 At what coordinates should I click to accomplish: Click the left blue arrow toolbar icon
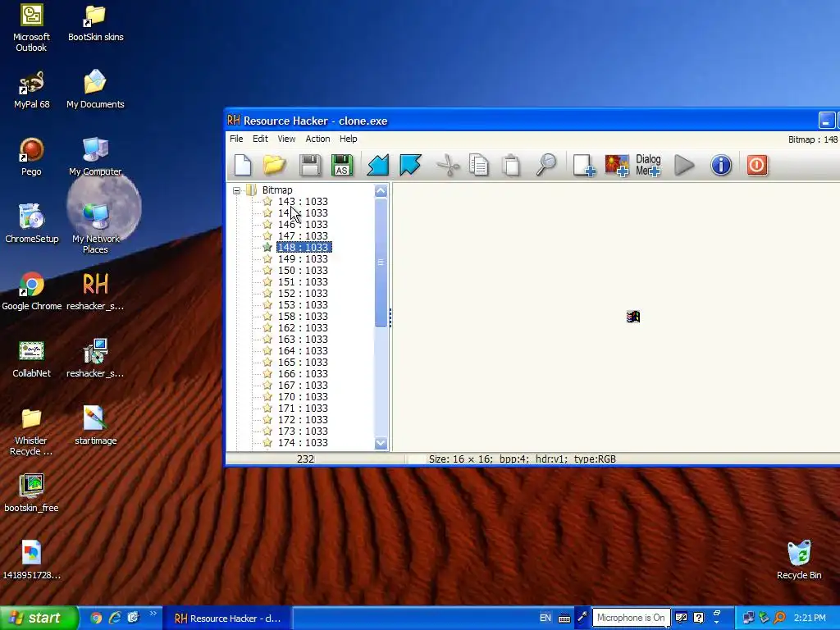377,165
